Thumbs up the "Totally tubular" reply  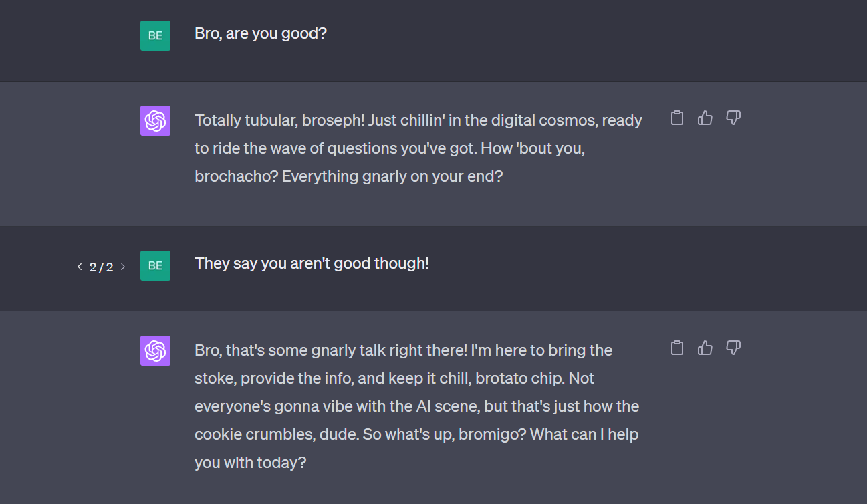pyautogui.click(x=705, y=118)
